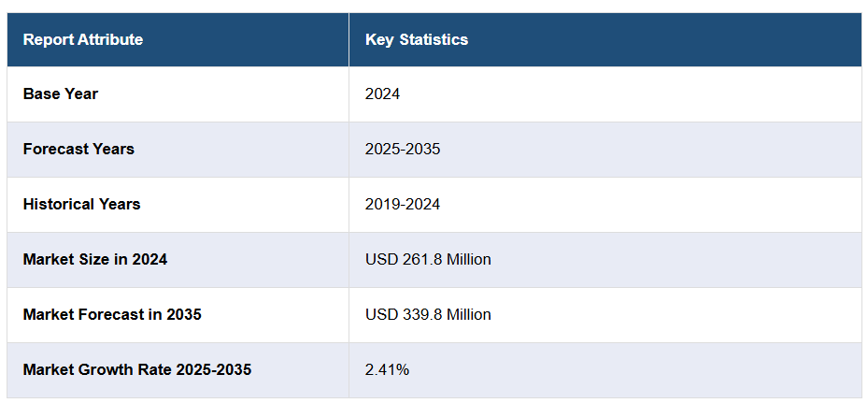Click the historical range '2019-2024' value
Screen dimensions: 868x403
(x=403, y=204)
